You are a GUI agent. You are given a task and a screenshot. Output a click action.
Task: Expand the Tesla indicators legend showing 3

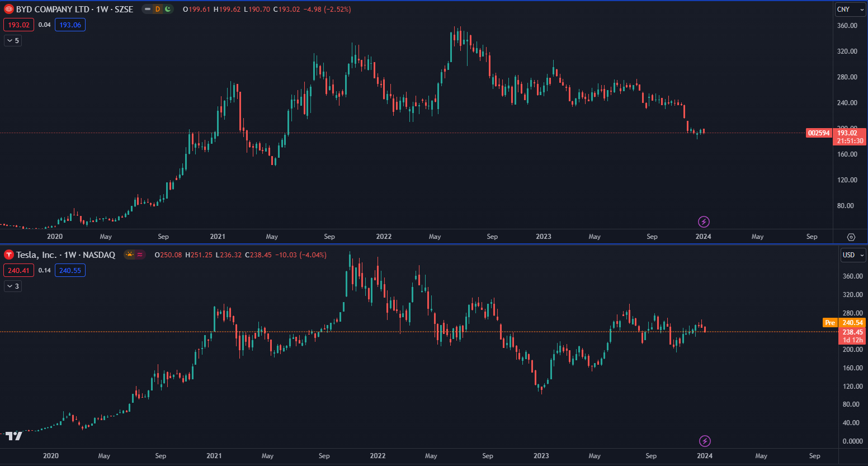13,286
